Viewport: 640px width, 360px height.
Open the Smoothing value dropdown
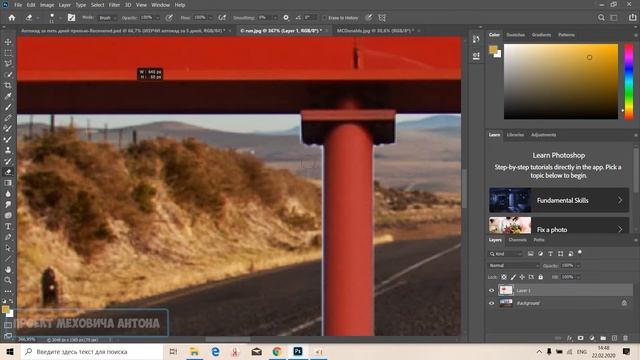point(275,18)
